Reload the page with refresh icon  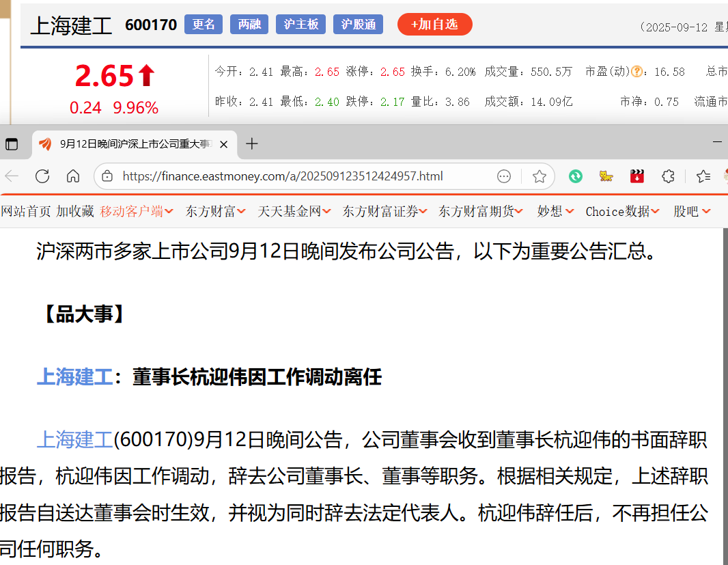pos(42,176)
